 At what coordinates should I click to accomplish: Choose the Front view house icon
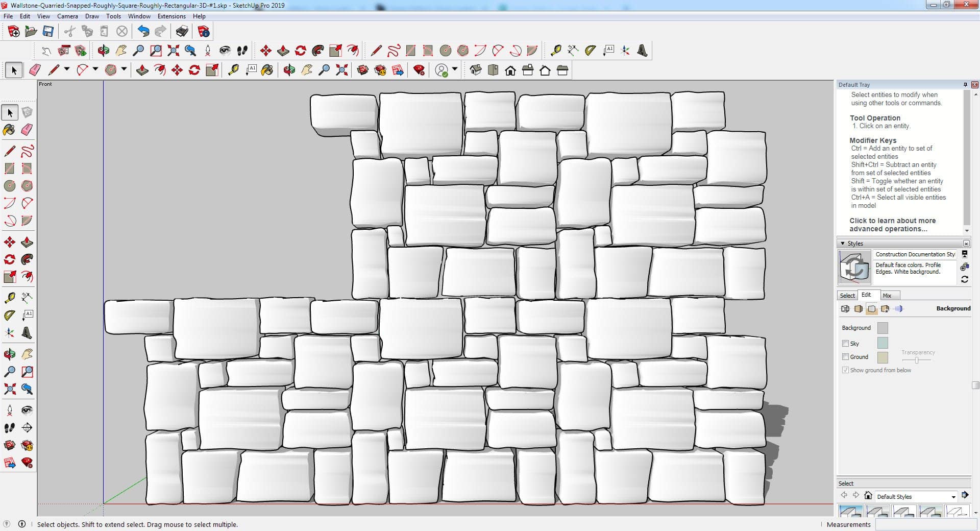pos(510,70)
